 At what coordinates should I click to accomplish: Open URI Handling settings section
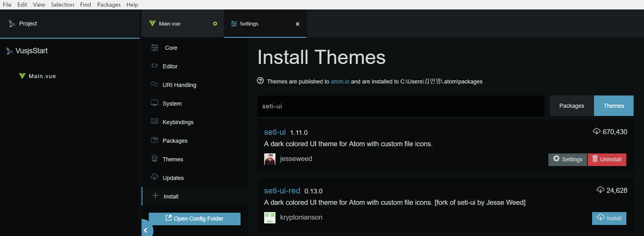(x=195, y=85)
